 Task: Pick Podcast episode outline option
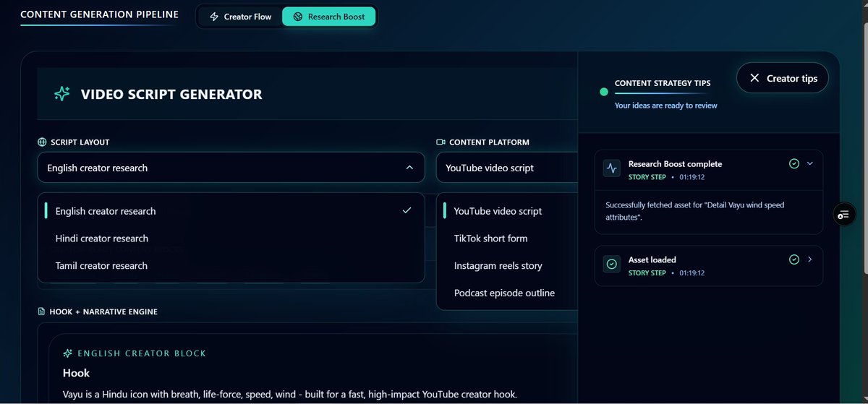coord(509,293)
